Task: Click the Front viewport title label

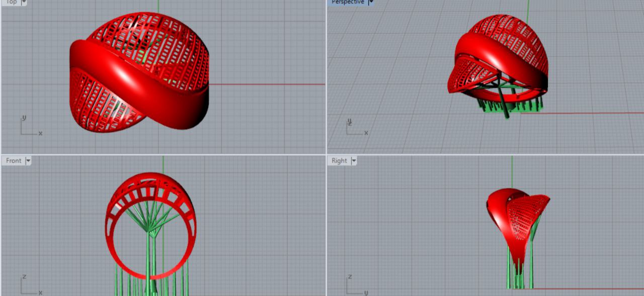Action: [x=14, y=161]
